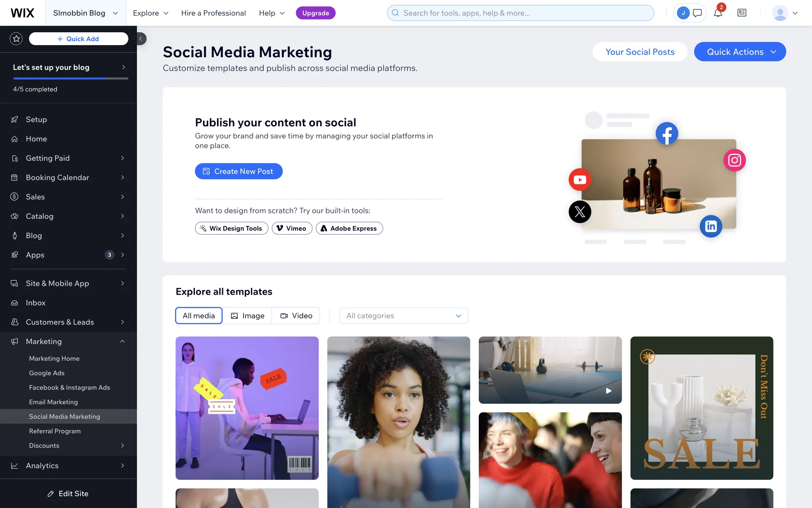Click the LinkedIn icon in the illustration

tap(711, 226)
